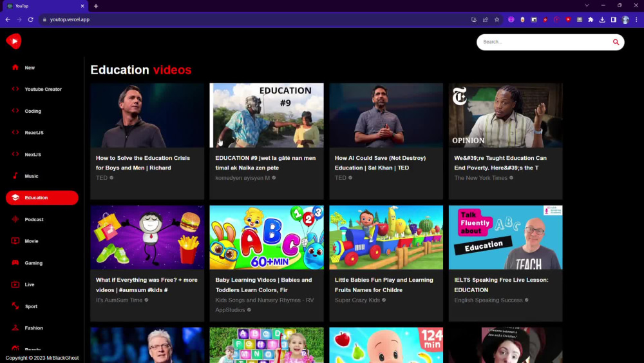
Task: Visit English Speaking Success channel
Action: [x=488, y=300]
